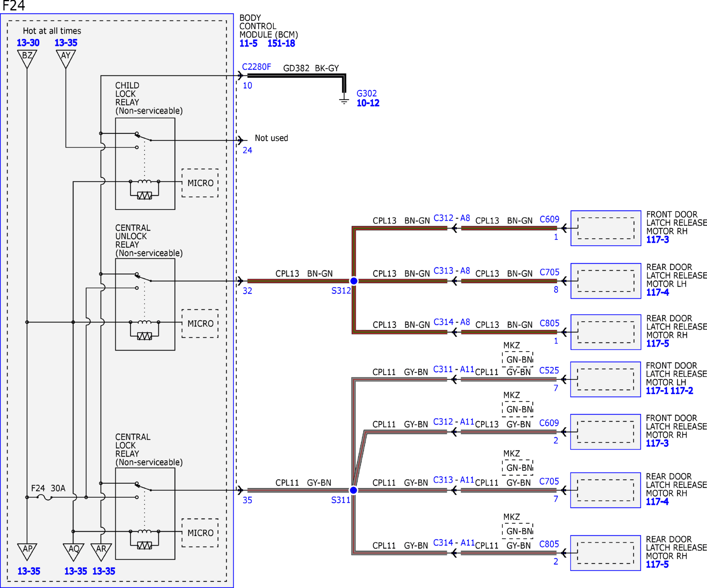Click the C705 label above pin 8
Screen dimensions: 707x588
tap(549, 272)
